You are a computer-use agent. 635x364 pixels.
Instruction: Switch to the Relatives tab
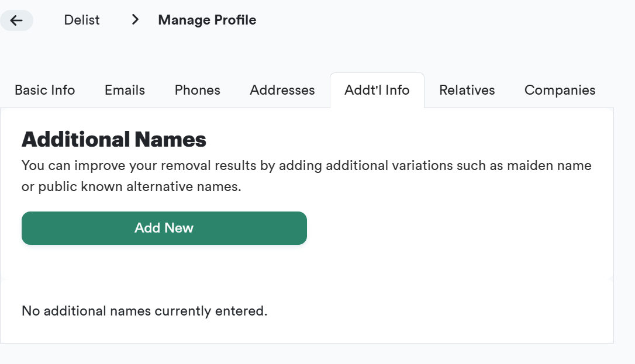pos(467,90)
